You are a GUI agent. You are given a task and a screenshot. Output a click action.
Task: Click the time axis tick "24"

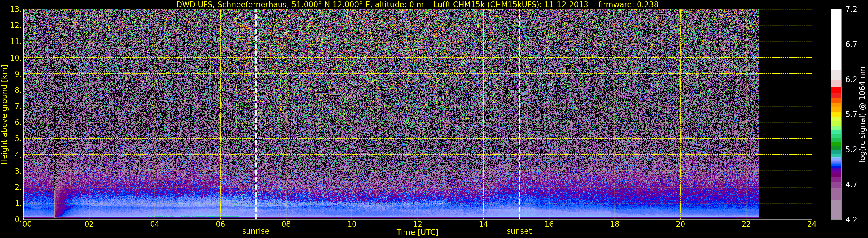point(812,224)
